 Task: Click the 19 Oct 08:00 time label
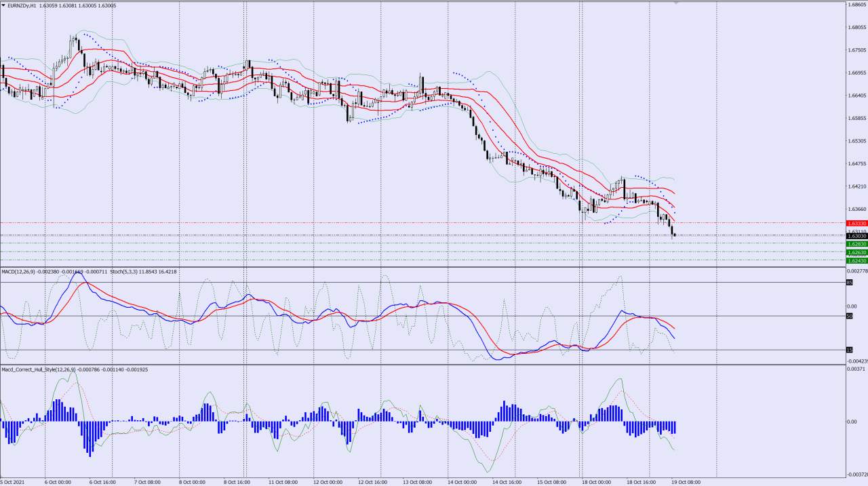point(686,482)
